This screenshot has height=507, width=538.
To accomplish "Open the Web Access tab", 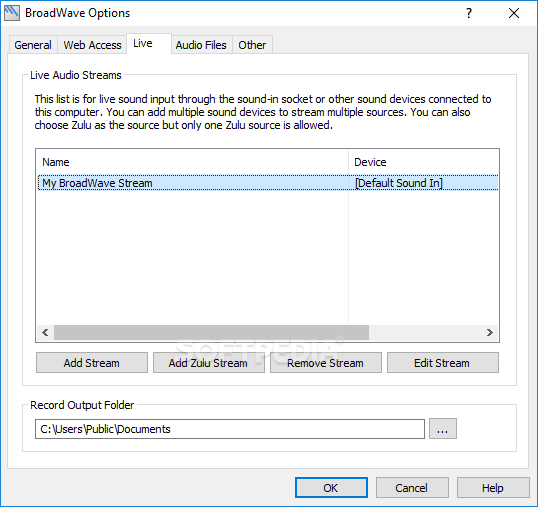I will pos(92,45).
